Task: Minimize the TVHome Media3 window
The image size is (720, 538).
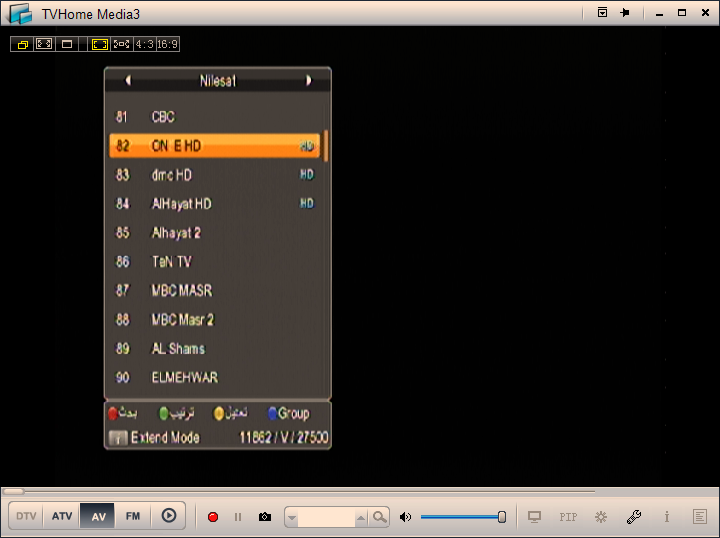Action: [x=659, y=13]
